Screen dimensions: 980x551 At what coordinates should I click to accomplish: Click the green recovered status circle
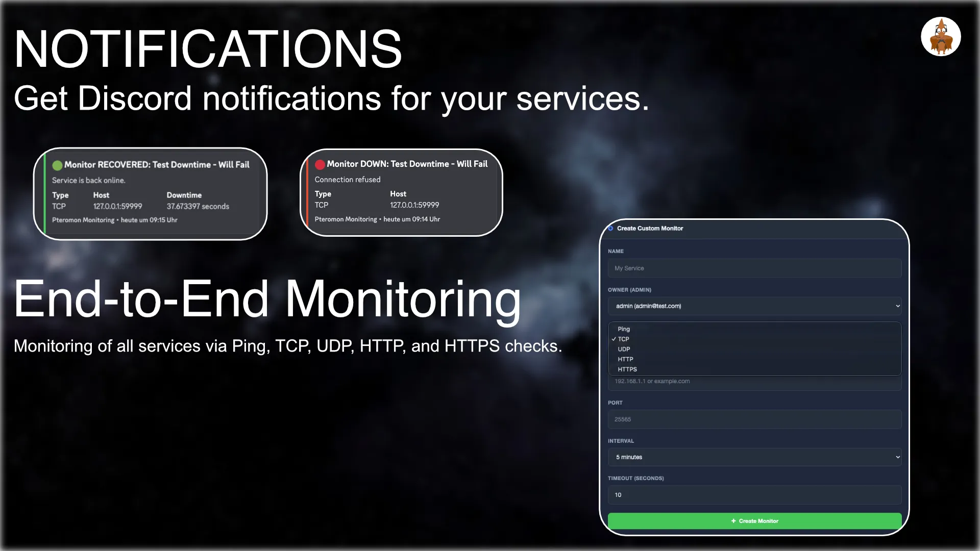pyautogui.click(x=57, y=165)
